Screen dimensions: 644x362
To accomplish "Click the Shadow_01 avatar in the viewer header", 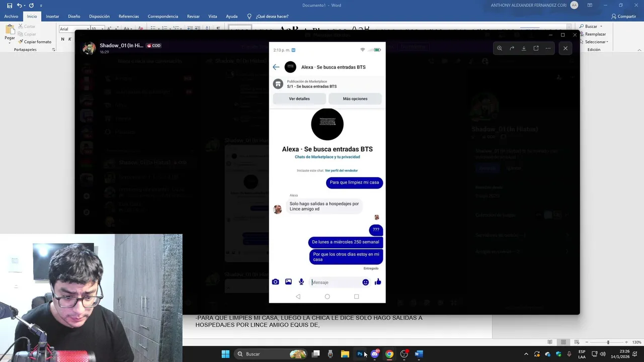I will [89, 48].
